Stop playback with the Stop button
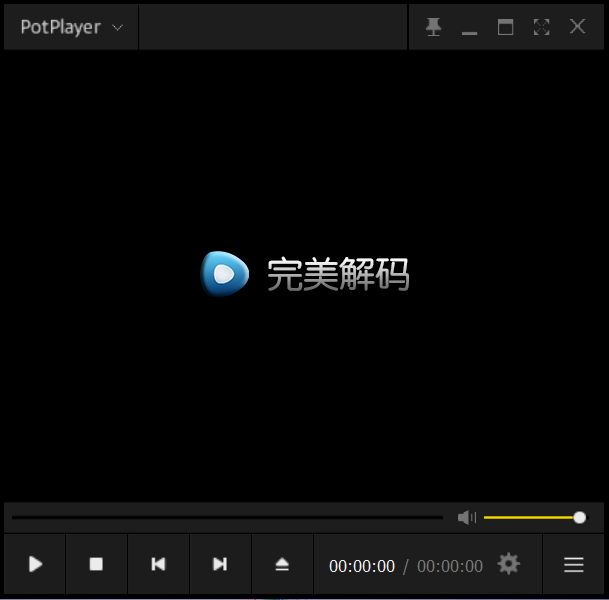 click(x=96, y=564)
